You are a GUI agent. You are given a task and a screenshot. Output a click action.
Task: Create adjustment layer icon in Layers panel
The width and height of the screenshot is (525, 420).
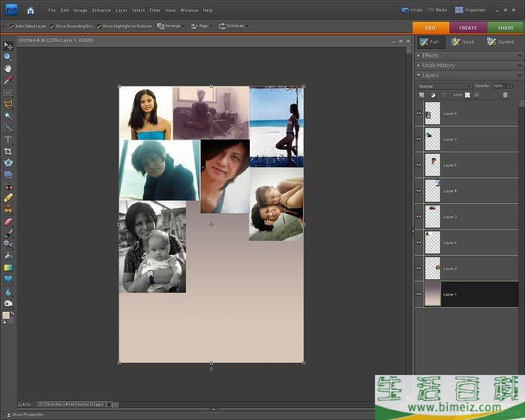point(433,95)
